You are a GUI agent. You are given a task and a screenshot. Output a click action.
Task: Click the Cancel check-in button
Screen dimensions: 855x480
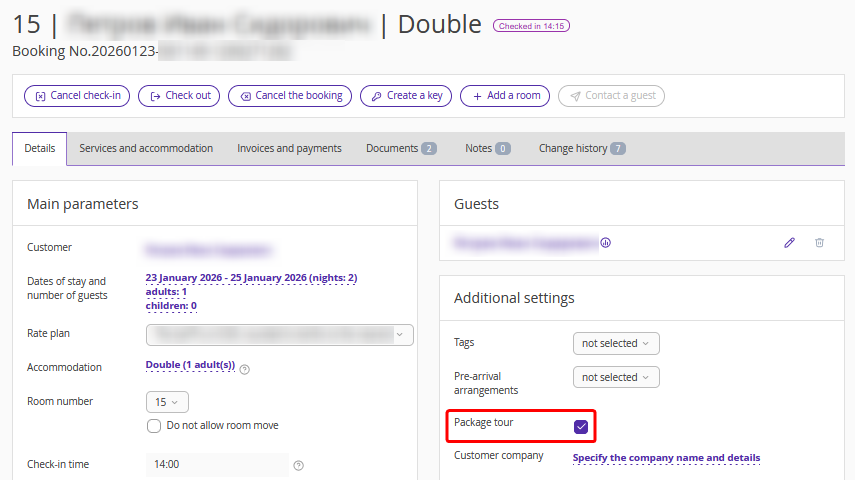(77, 96)
